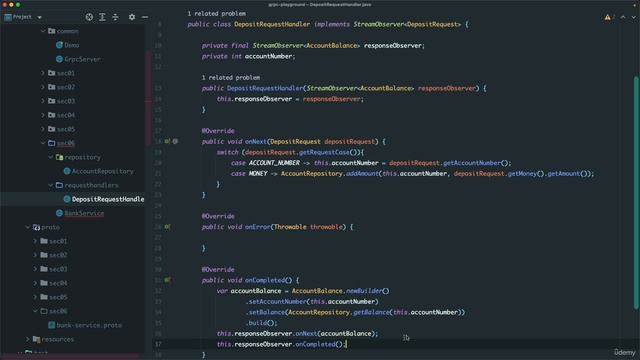The width and height of the screenshot is (640, 360).
Task: Click the onNext method name
Action: (x=256, y=142)
